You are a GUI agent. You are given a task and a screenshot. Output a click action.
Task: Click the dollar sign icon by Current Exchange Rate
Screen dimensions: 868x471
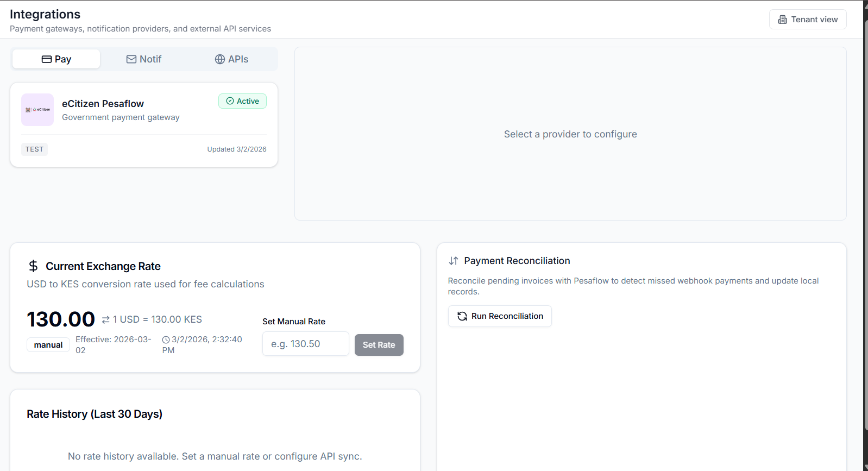click(33, 266)
